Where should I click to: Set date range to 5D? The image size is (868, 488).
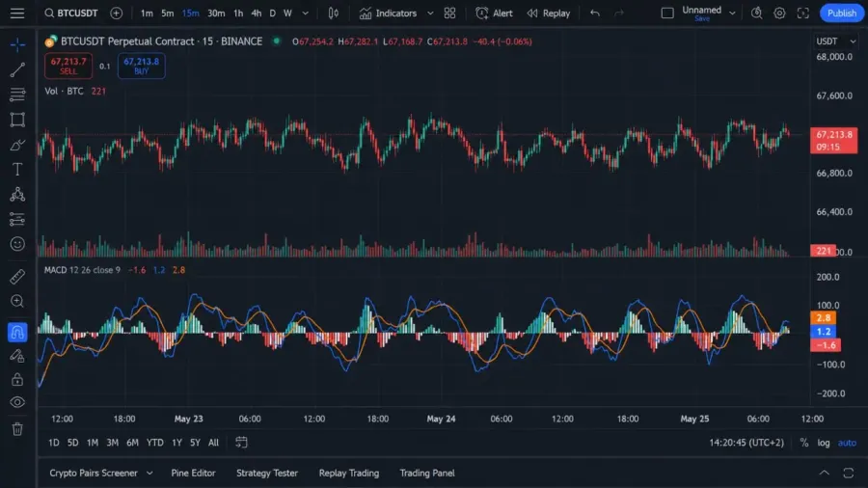pyautogui.click(x=72, y=443)
